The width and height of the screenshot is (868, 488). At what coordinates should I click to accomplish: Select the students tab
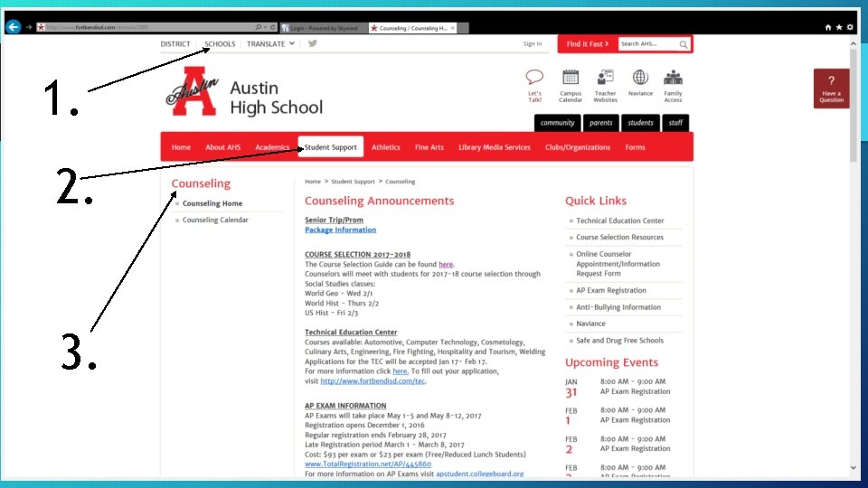coord(640,123)
